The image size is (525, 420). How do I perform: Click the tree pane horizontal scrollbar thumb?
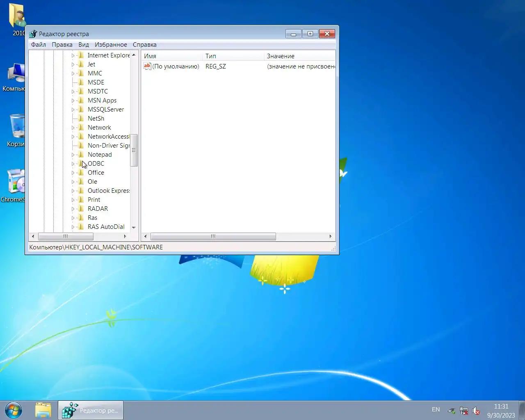(66, 236)
